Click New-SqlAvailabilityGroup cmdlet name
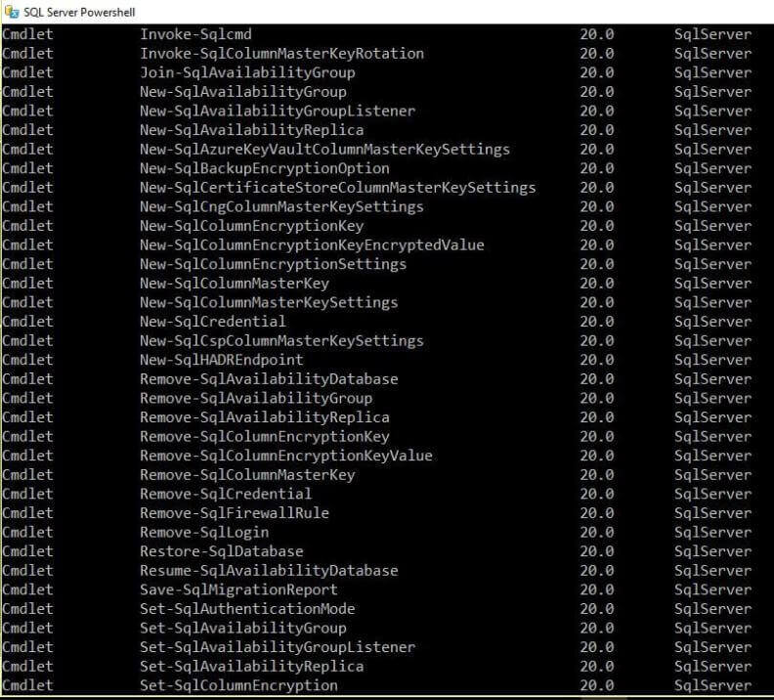The image size is (774, 700). click(x=243, y=92)
